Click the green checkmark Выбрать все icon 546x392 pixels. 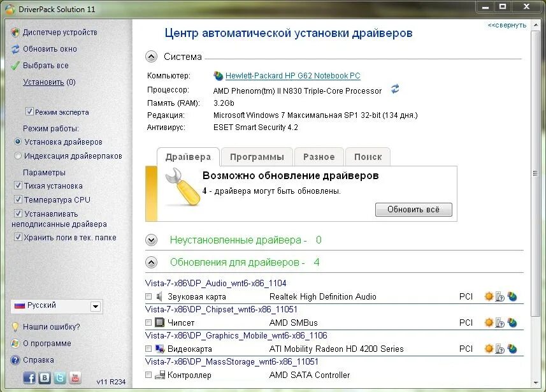coord(15,66)
